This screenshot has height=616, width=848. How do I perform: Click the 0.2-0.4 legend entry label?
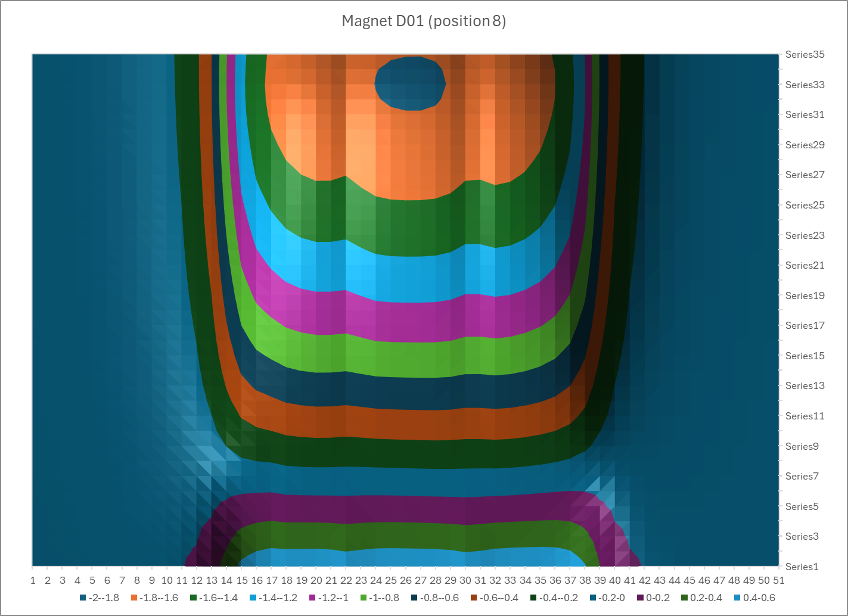[x=706, y=598]
